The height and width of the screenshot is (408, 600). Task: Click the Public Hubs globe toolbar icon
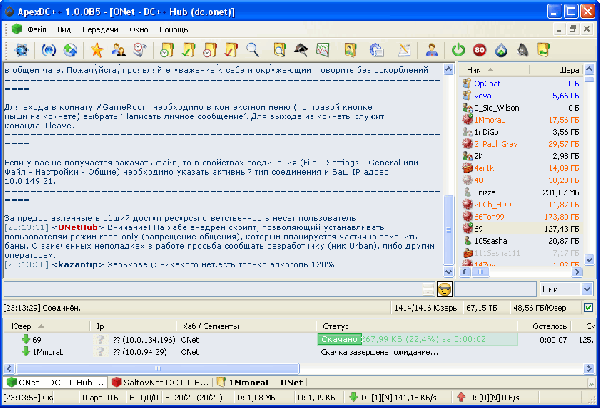click(21, 50)
